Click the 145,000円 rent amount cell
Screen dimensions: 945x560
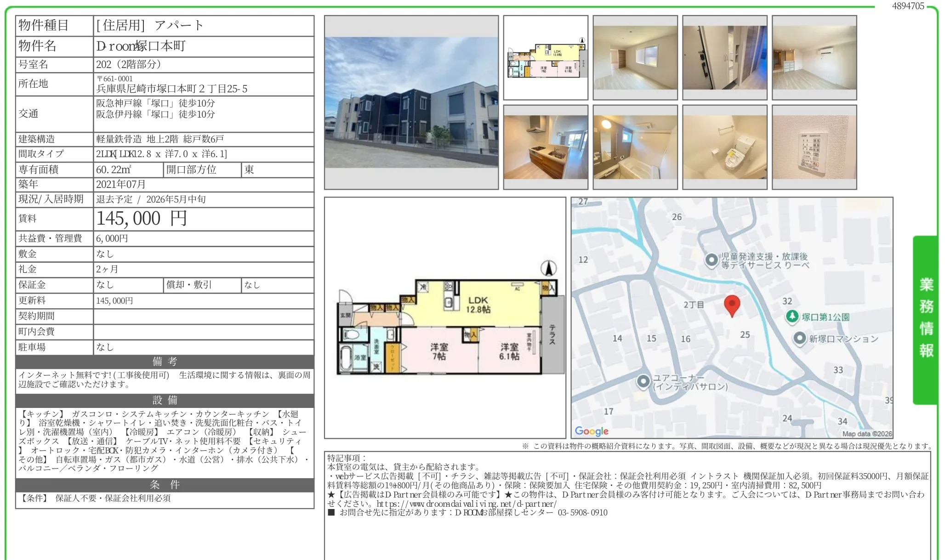click(140, 219)
